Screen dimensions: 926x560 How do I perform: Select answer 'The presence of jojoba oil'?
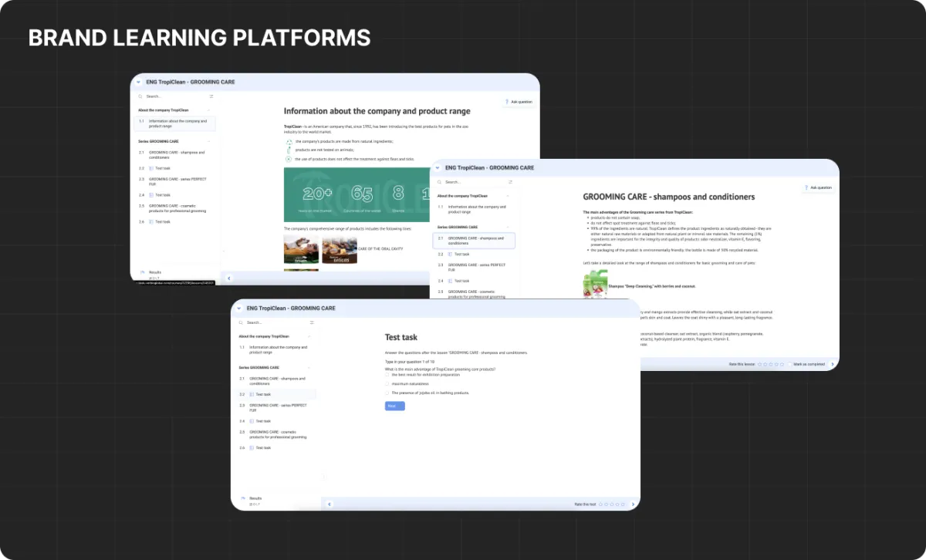tap(387, 393)
